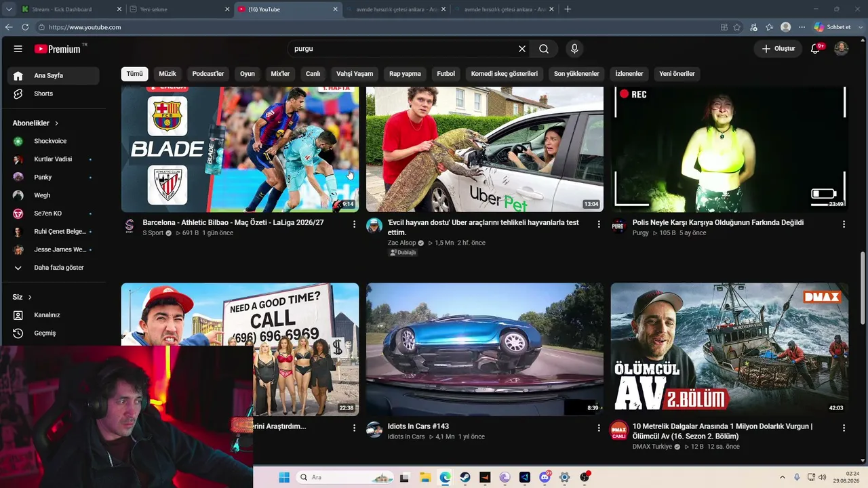Open the Windows Start menu

[283, 477]
